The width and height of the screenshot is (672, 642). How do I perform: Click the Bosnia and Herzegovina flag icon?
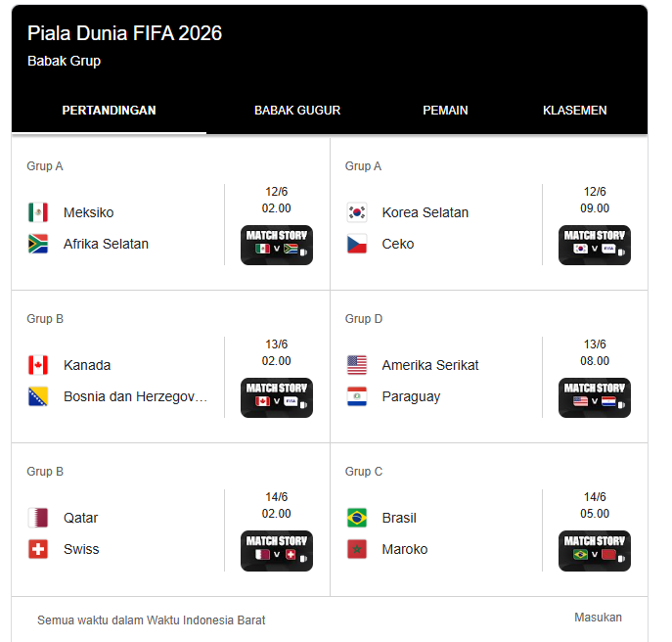pos(38,396)
